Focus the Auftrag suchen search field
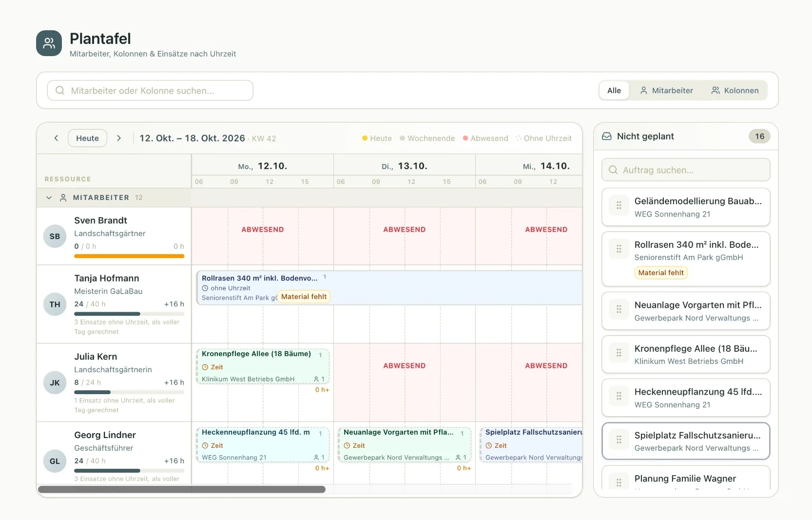The width and height of the screenshot is (812, 520). click(x=686, y=170)
